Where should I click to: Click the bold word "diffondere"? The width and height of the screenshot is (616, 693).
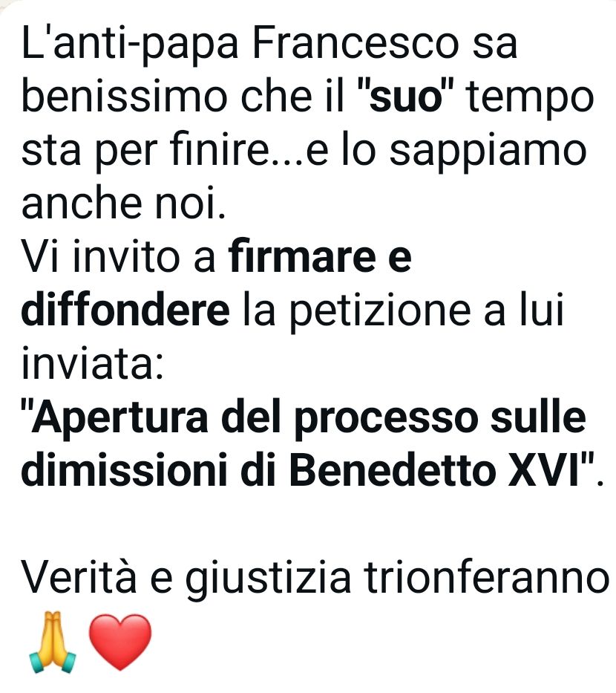click(x=125, y=310)
